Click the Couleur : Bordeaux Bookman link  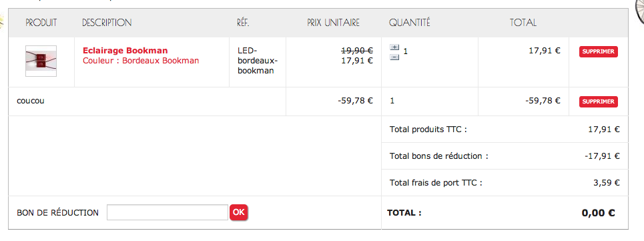pyautogui.click(x=141, y=61)
